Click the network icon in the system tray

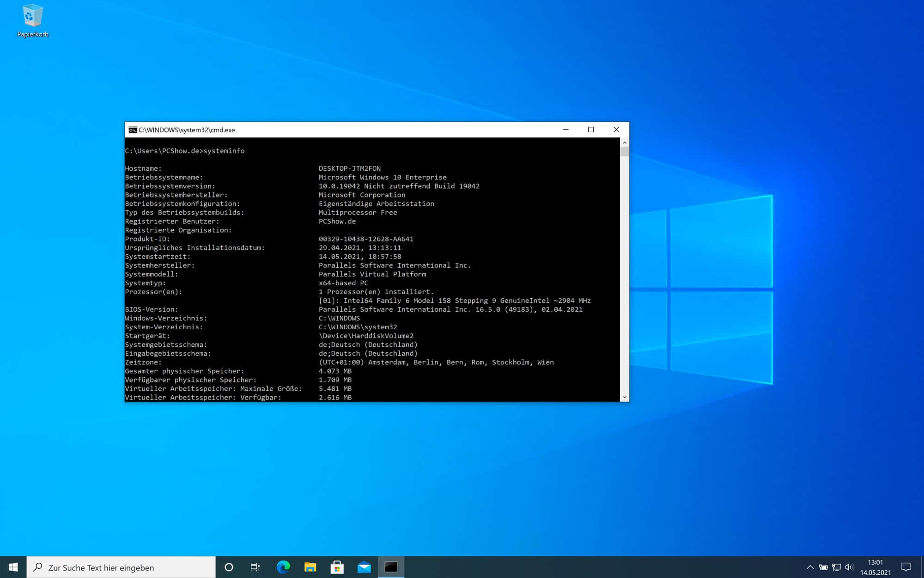tap(837, 567)
